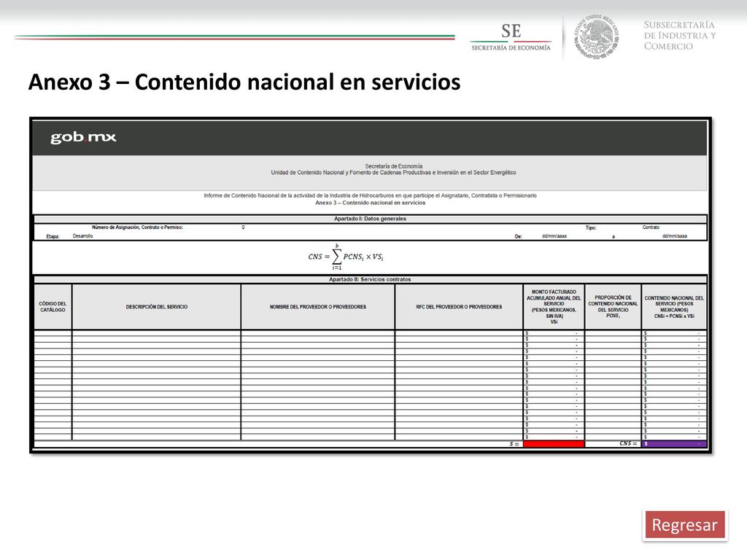Click the 'S =' label before the red cell
Image resolution: width=747 pixels, height=560 pixels.
click(514, 444)
